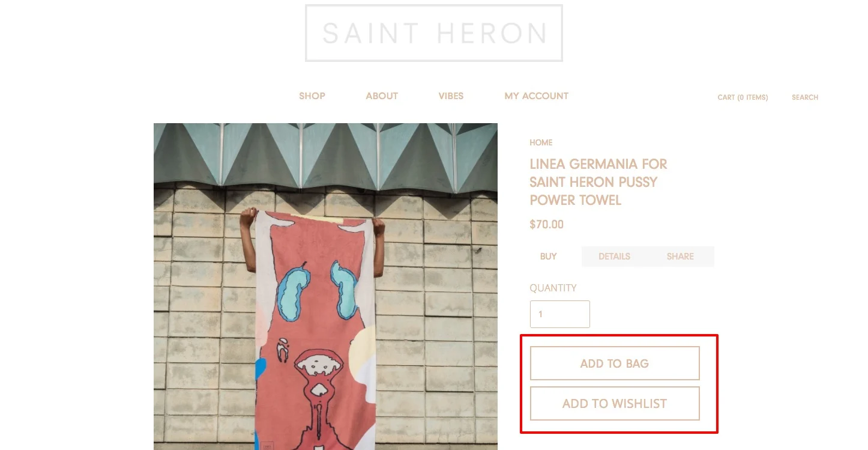This screenshot has height=450, width=868.
Task: Click the small brand tag on towel corner
Action: 267,446
